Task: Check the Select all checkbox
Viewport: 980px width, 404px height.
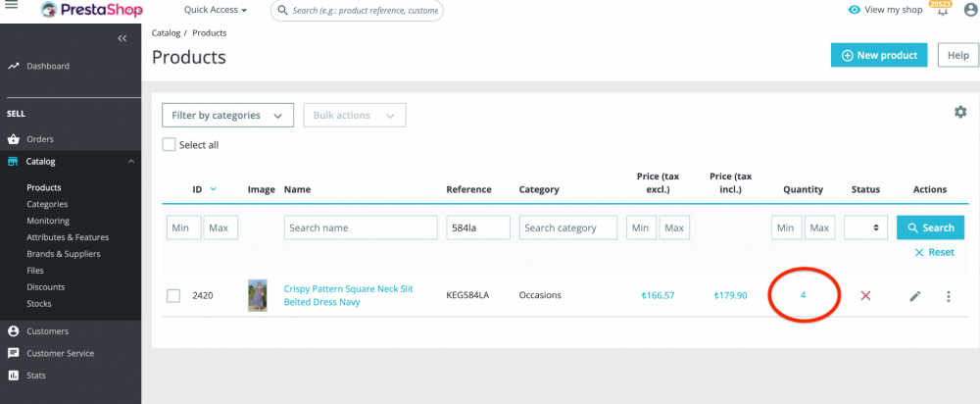Action: coord(170,144)
